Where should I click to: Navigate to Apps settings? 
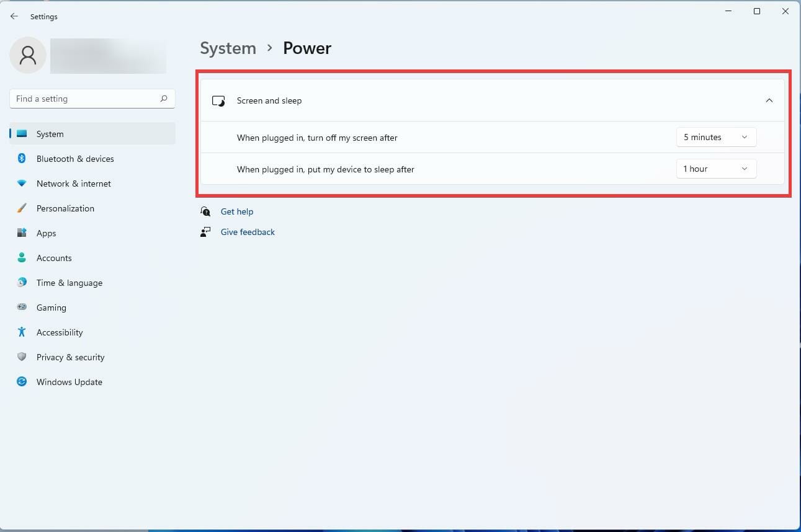46,233
